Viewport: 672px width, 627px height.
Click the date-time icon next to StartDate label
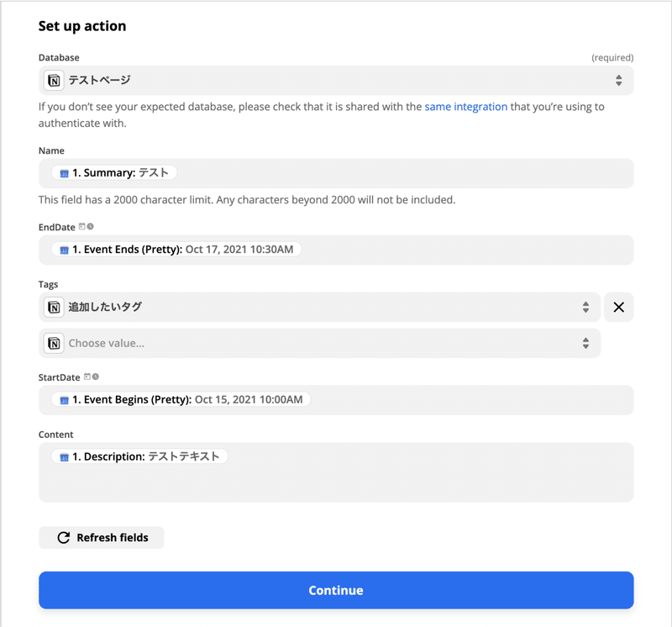(x=92, y=377)
